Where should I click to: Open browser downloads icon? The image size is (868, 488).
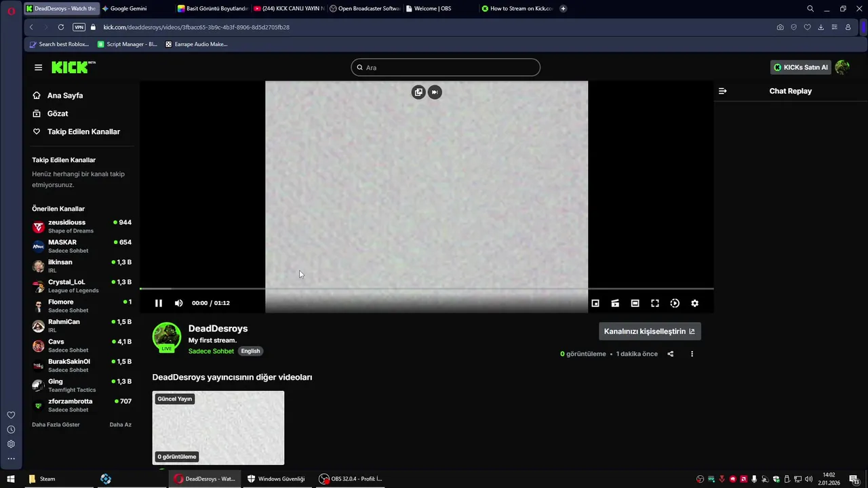(821, 27)
